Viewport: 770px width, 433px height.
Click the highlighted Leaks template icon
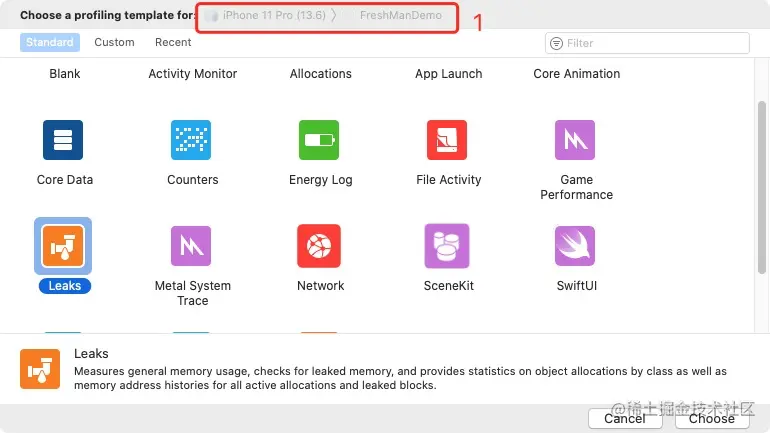click(x=63, y=246)
